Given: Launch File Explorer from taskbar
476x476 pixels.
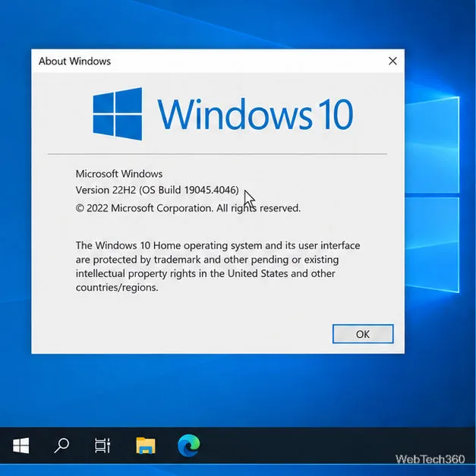Looking at the screenshot, I should [x=146, y=446].
